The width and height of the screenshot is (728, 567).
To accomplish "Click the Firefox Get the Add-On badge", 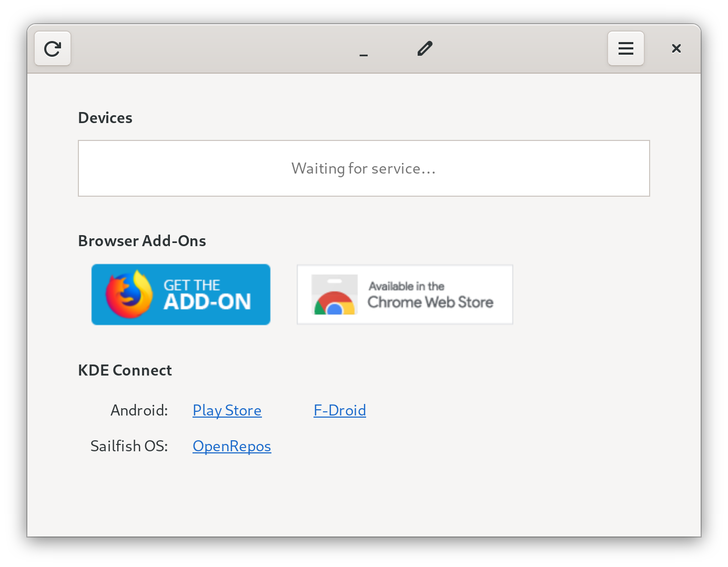I will tap(181, 295).
